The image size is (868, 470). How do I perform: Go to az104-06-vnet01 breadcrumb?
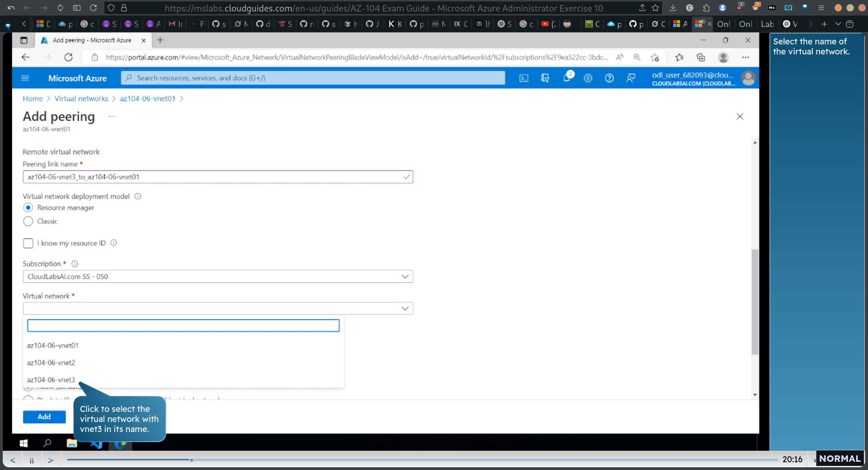(148, 98)
